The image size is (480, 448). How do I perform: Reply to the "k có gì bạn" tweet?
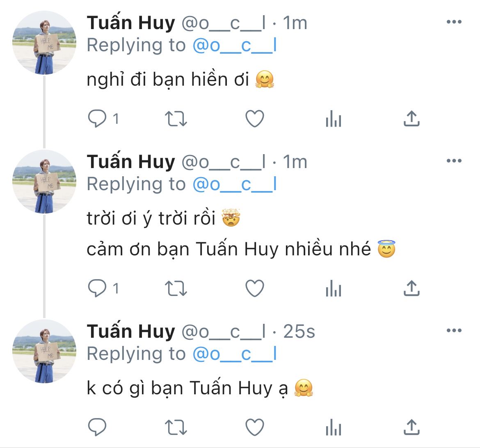click(x=98, y=428)
